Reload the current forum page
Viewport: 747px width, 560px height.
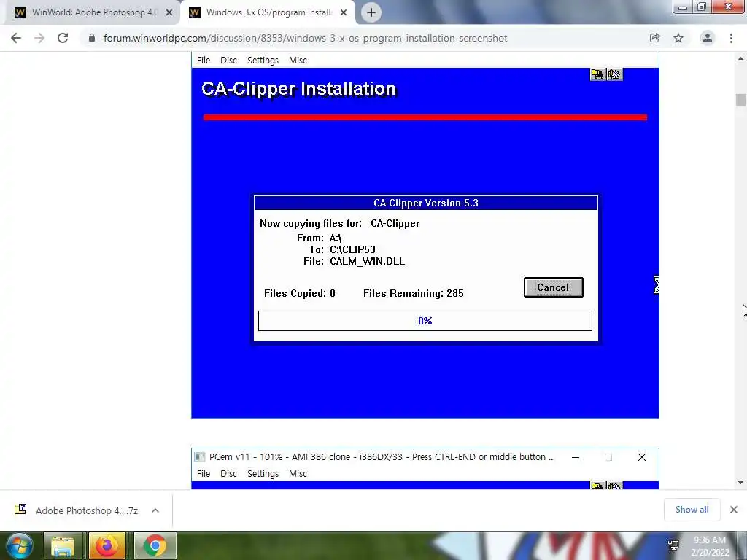pyautogui.click(x=63, y=38)
